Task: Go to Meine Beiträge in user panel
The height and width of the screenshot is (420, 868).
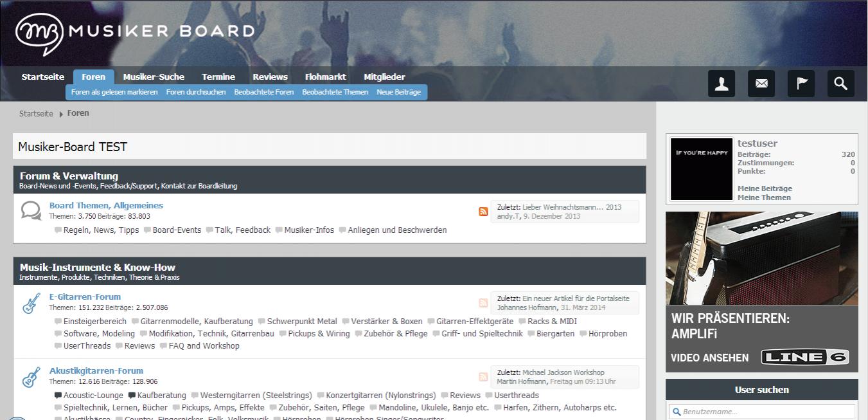Action: (765, 188)
